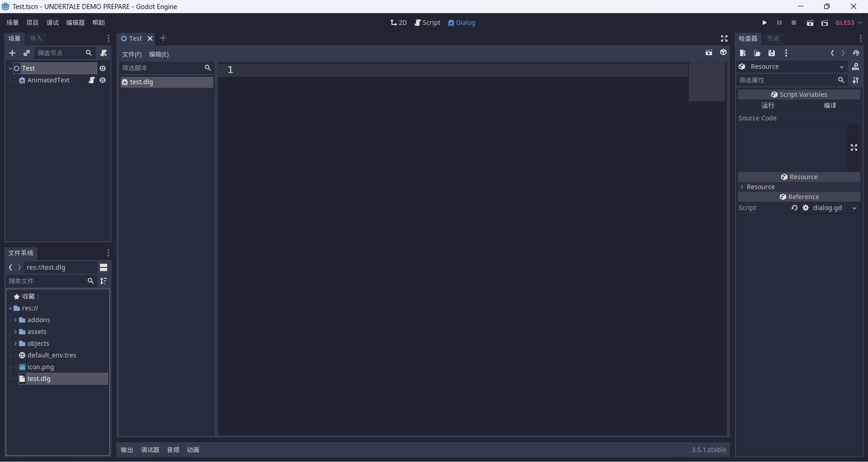Click the split mode icon in FileSystem
Image resolution: width=868 pixels, height=462 pixels.
point(104,267)
